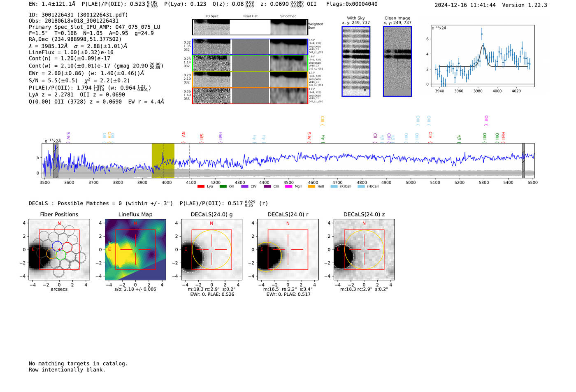
Task: Open the Clean Image cutout
Action: 397,61
